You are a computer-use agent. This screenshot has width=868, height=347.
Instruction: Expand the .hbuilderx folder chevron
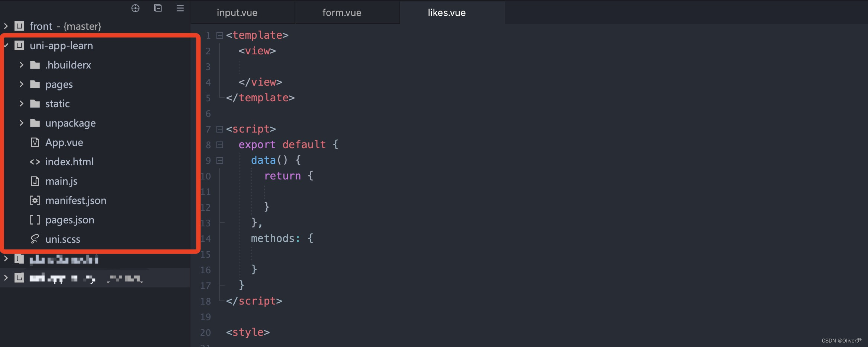(x=21, y=65)
